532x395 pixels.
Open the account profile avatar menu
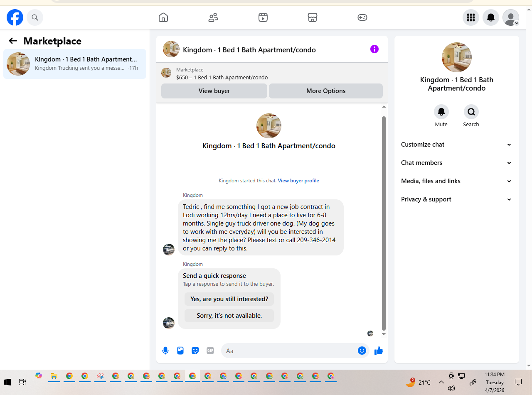click(x=511, y=17)
